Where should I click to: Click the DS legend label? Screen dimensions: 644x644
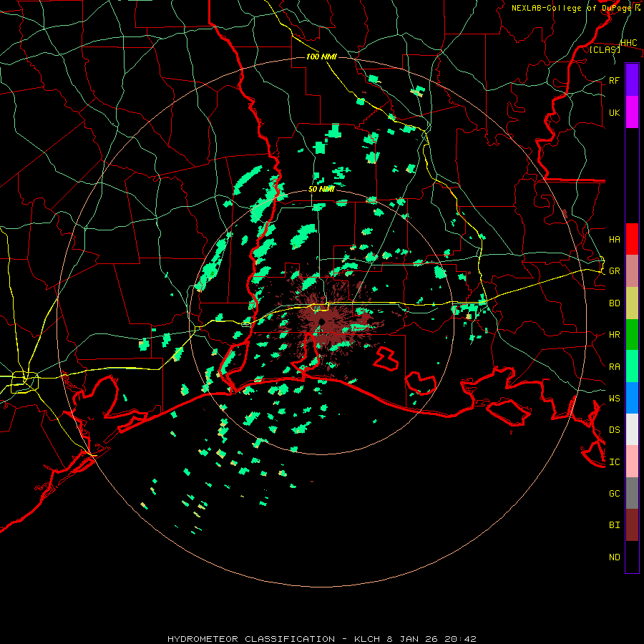[x=614, y=430]
